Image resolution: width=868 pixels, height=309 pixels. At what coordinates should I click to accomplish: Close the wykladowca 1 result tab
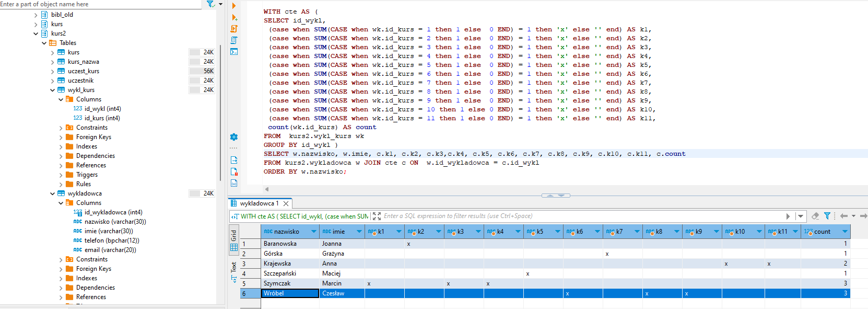tap(286, 203)
